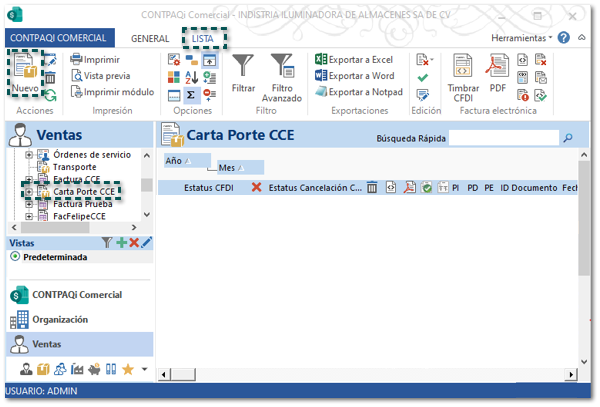Click the favorites star icon in sidebar
The image size is (600, 407).
tap(127, 369)
